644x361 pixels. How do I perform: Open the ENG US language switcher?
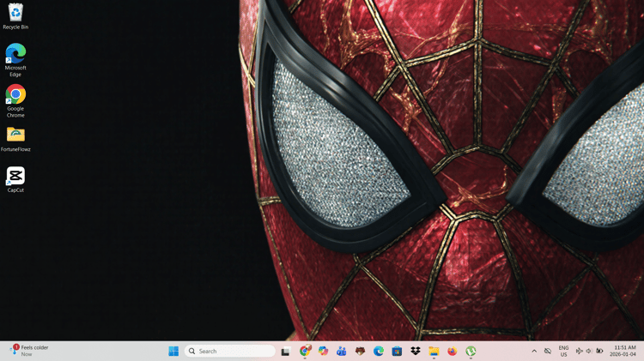563,352
